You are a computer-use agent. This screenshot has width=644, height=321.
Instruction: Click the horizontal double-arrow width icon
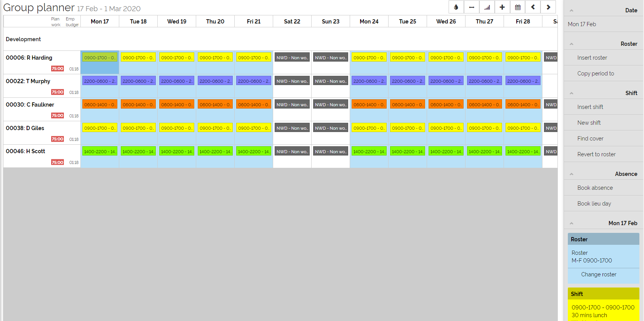tap(472, 7)
